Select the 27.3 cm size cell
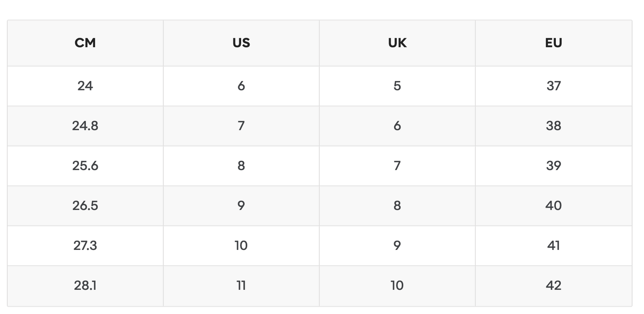Image resolution: width=644 pixels, height=314 pixels. 85,245
